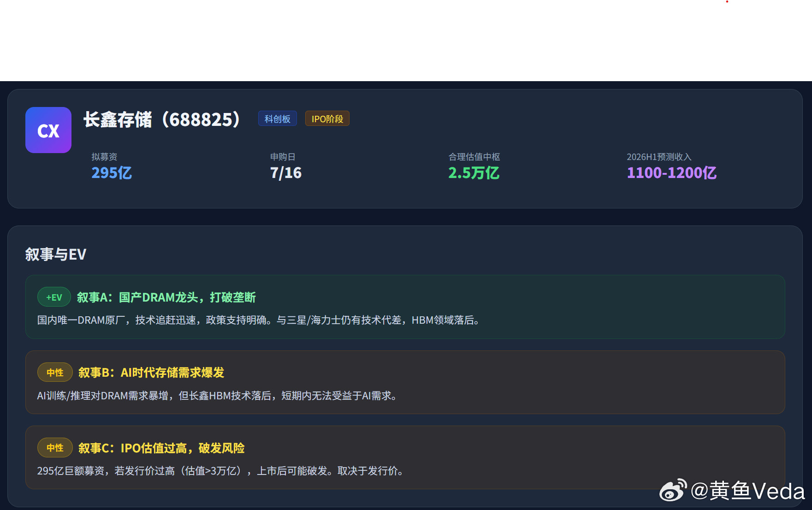This screenshot has height=510, width=812.
Task: Open the 叙事C：IPO估值过高 heading
Action: 161,448
